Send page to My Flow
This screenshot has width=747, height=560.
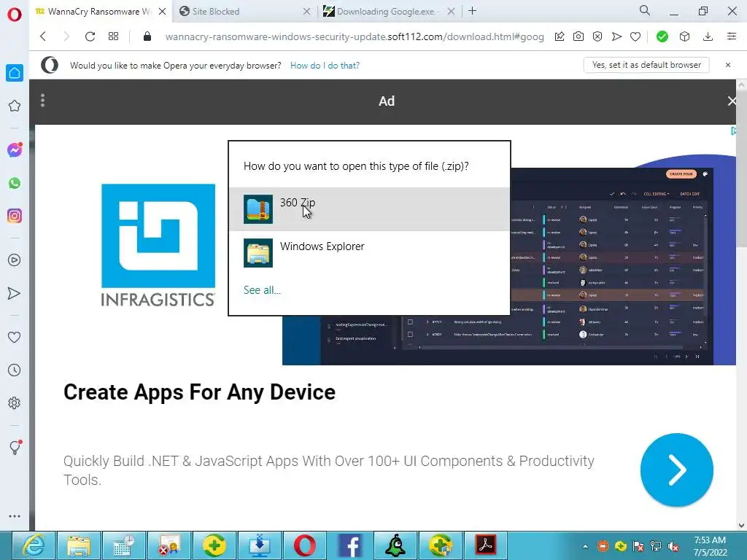616,36
